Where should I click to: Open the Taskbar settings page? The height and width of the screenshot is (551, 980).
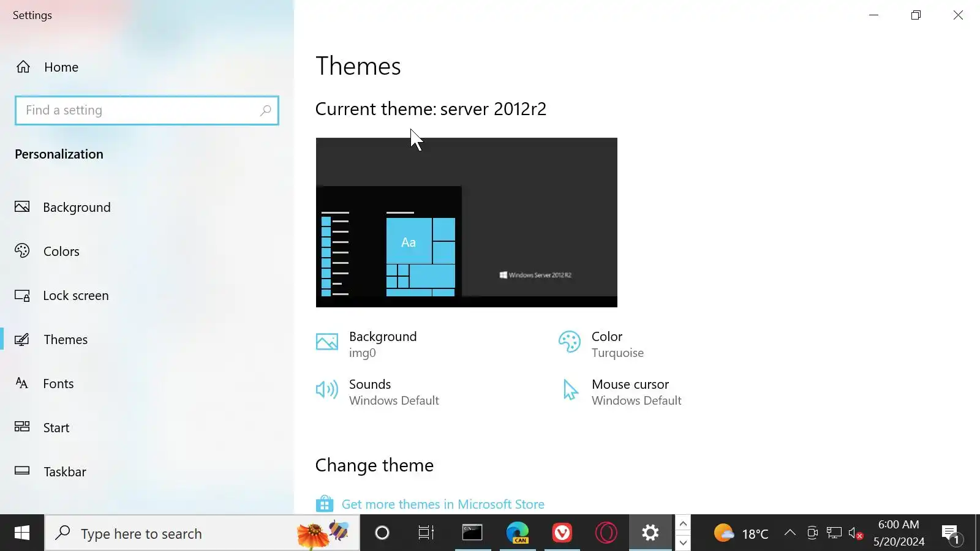click(x=147, y=471)
